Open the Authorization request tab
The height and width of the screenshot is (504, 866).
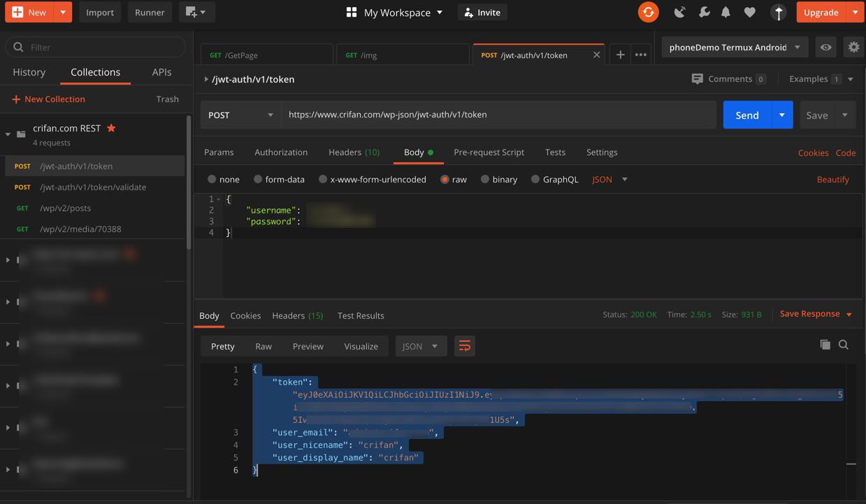coord(281,152)
